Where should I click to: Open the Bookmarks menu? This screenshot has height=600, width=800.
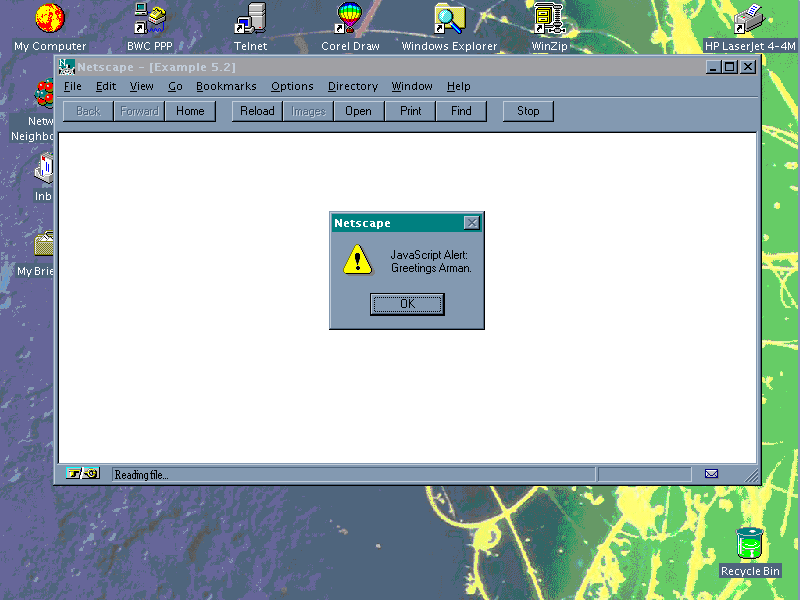226,87
